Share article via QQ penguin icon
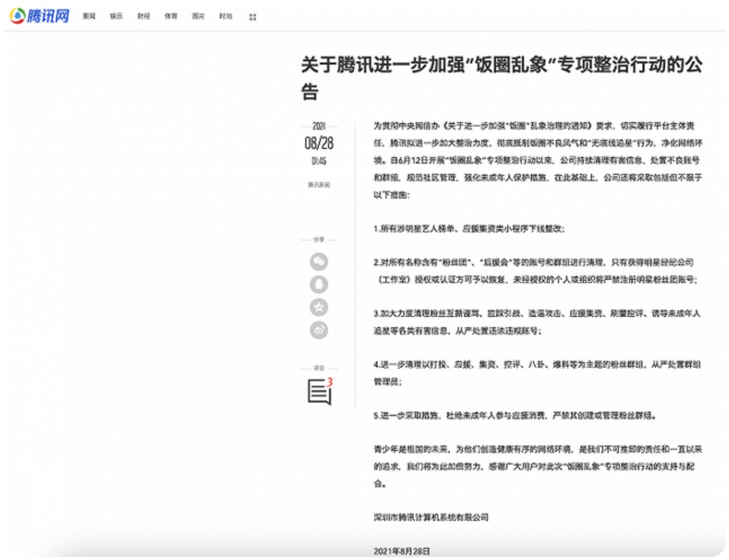This screenshot has width=729, height=560. tap(319, 284)
